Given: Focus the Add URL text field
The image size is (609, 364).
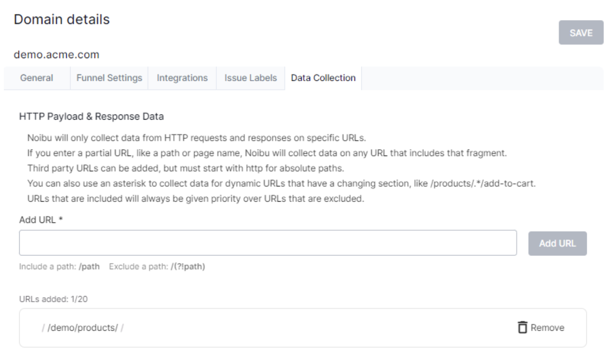Looking at the screenshot, I should click(268, 243).
